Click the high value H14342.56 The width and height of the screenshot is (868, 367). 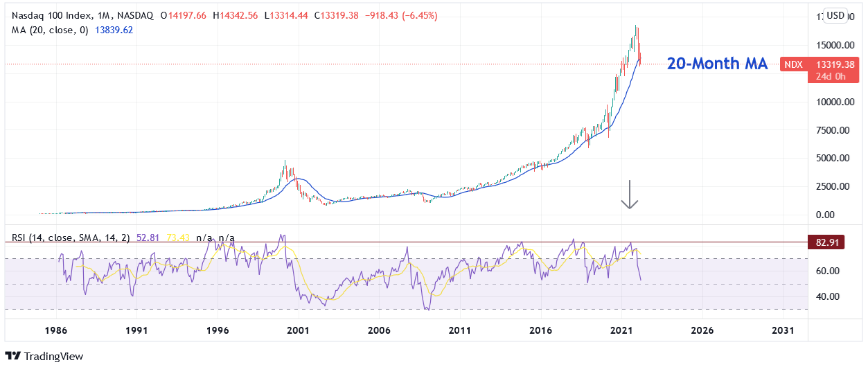(x=236, y=16)
